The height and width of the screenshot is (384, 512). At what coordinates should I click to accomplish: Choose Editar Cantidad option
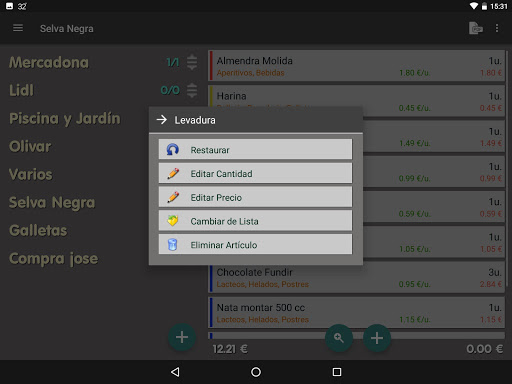(x=255, y=173)
